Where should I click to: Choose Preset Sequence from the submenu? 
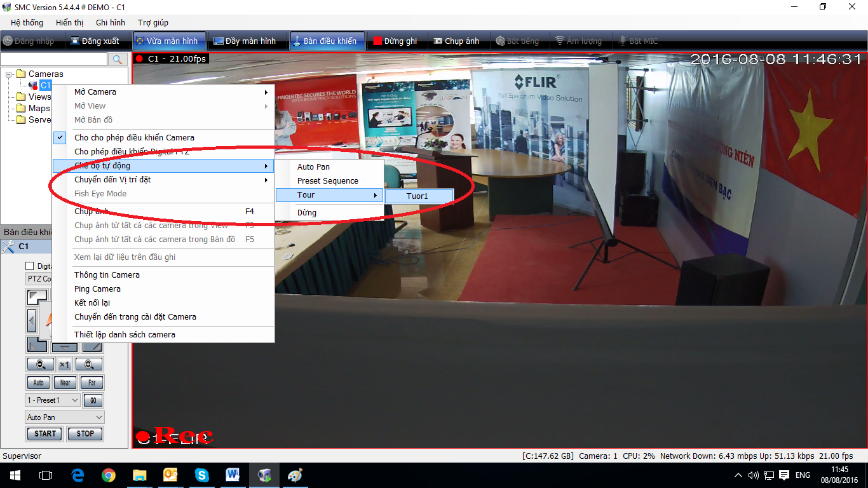click(330, 180)
